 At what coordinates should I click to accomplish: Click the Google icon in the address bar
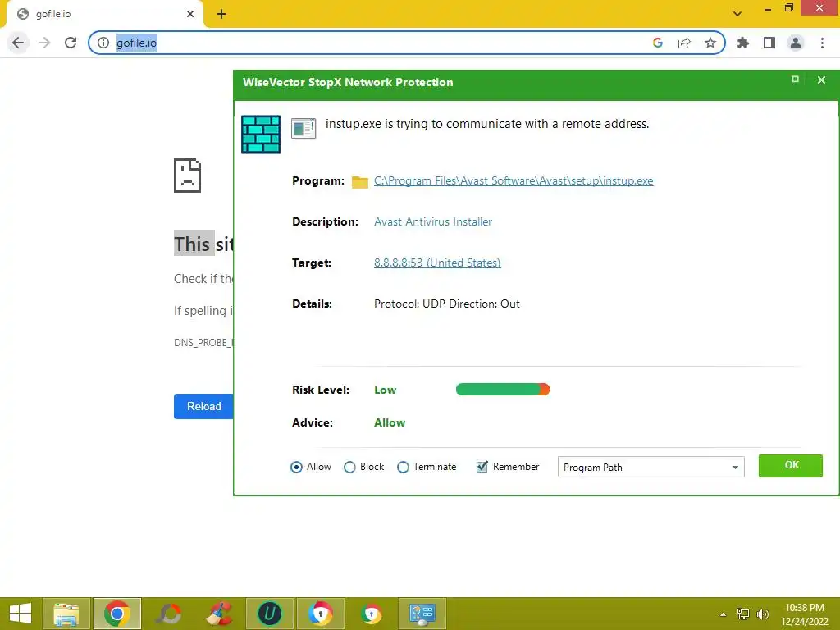658,43
